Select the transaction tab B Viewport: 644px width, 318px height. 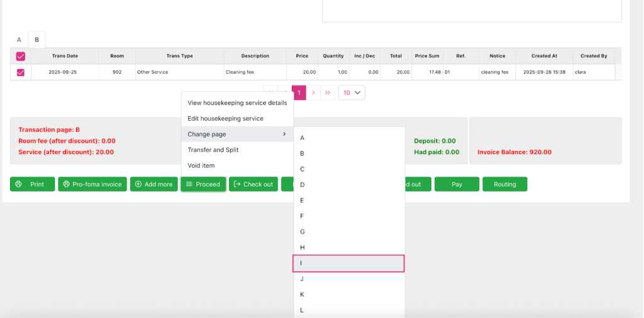[x=36, y=40]
